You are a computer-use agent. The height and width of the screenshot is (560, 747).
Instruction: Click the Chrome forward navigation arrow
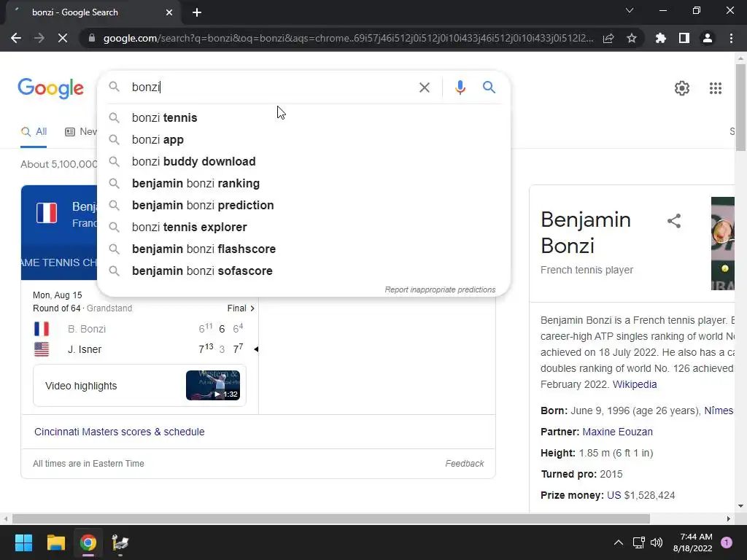[x=39, y=38]
